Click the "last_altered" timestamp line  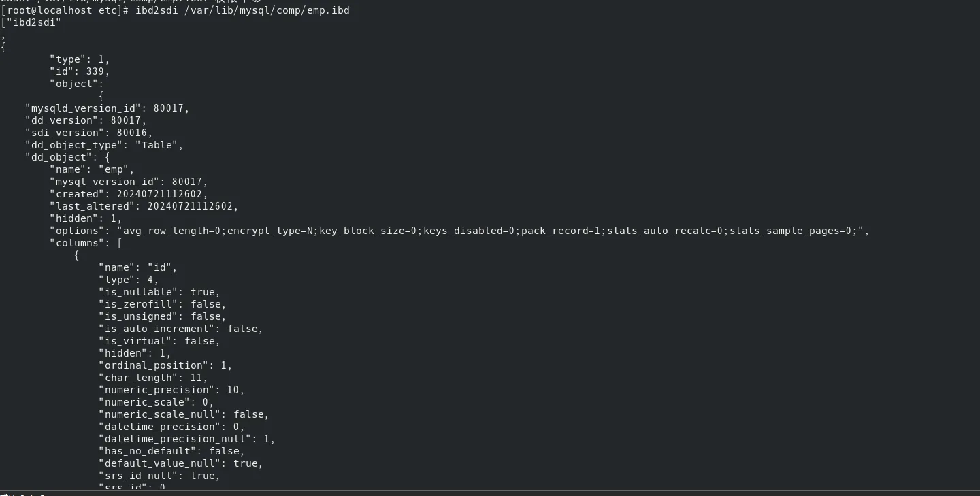144,206
